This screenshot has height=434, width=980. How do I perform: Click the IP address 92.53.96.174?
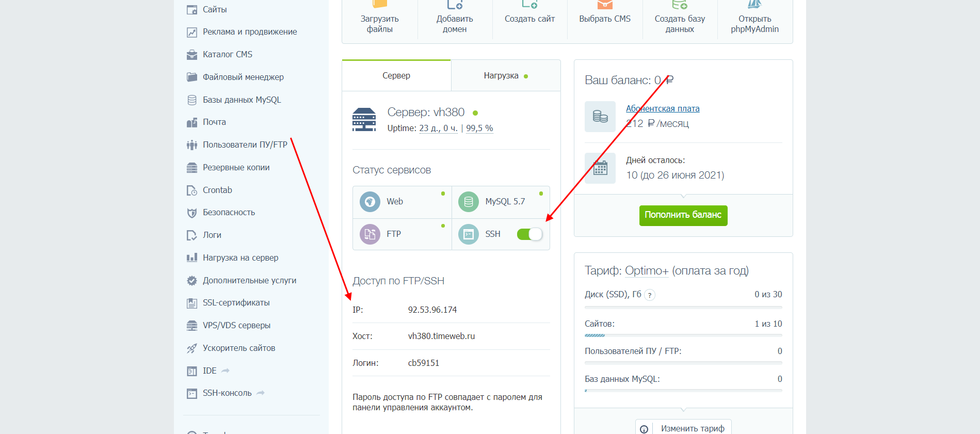pyautogui.click(x=432, y=310)
